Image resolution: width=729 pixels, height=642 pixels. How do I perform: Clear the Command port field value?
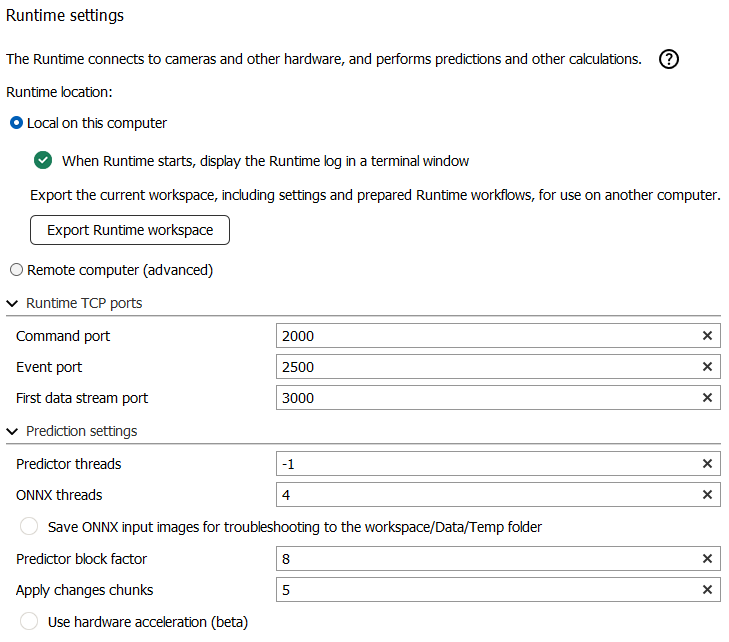[x=707, y=336]
